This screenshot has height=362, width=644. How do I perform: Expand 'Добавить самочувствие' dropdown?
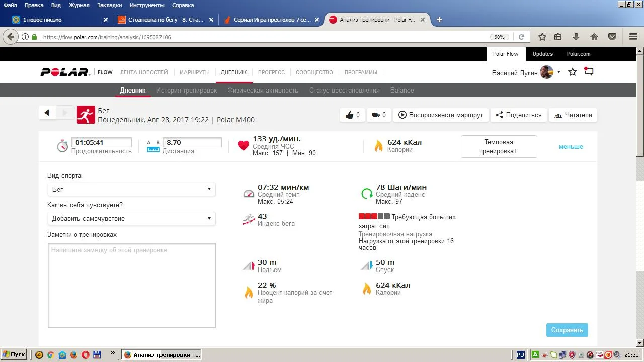[131, 218]
